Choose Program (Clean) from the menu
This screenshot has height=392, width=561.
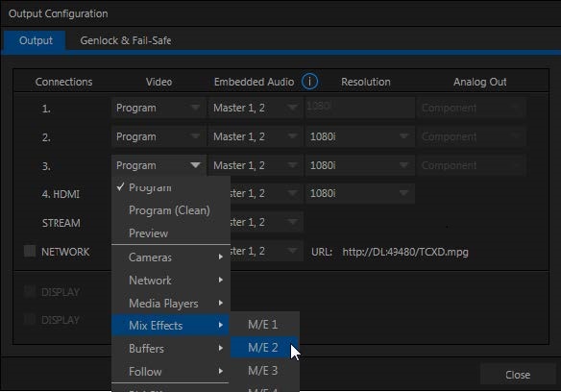tap(171, 210)
